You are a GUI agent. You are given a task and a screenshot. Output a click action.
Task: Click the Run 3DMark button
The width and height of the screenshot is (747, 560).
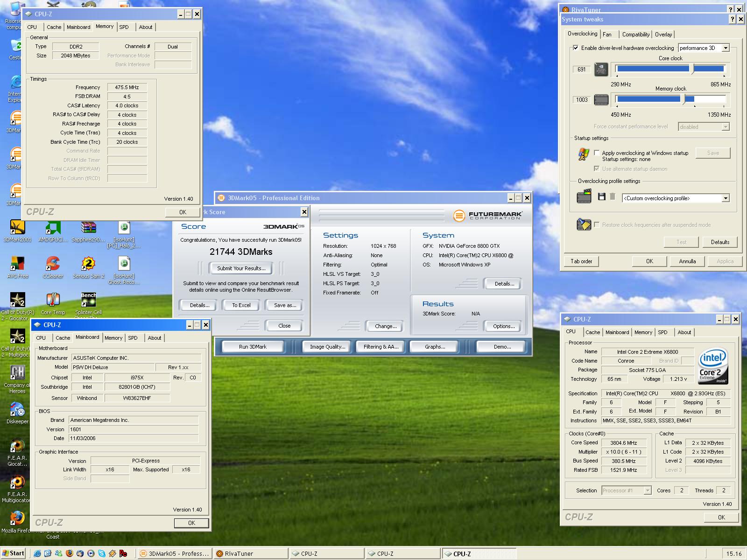pyautogui.click(x=253, y=347)
